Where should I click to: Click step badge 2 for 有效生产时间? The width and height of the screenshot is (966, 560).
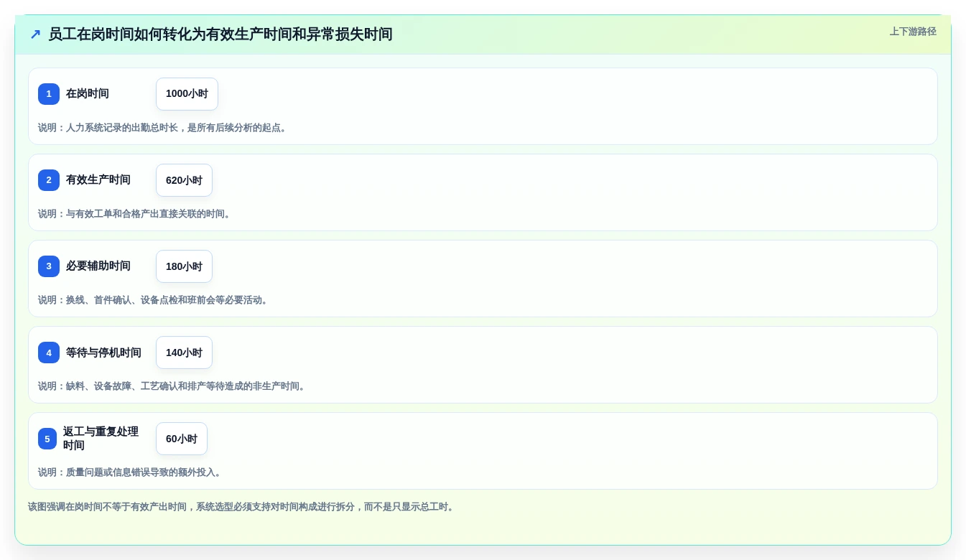[49, 180]
